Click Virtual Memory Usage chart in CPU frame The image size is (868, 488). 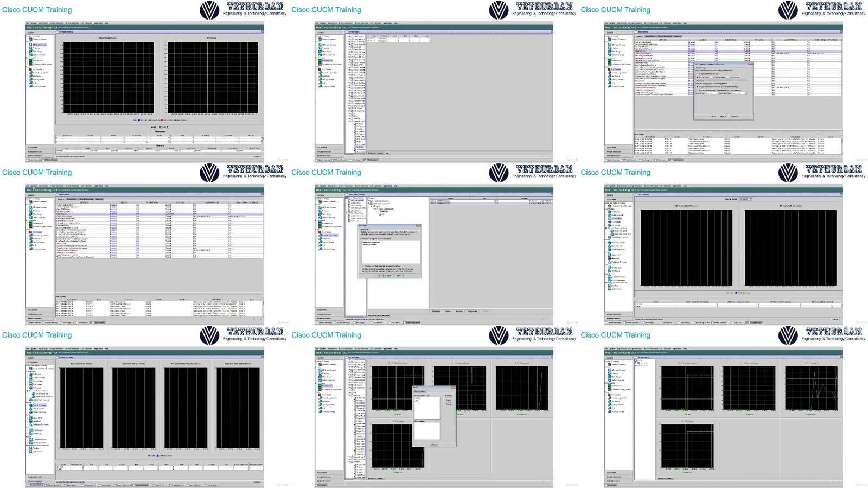click(x=108, y=77)
